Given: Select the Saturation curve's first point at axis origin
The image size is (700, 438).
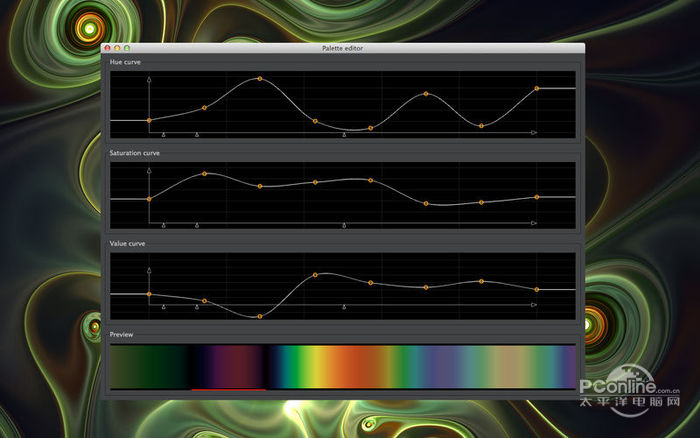Looking at the screenshot, I should click(x=149, y=199).
